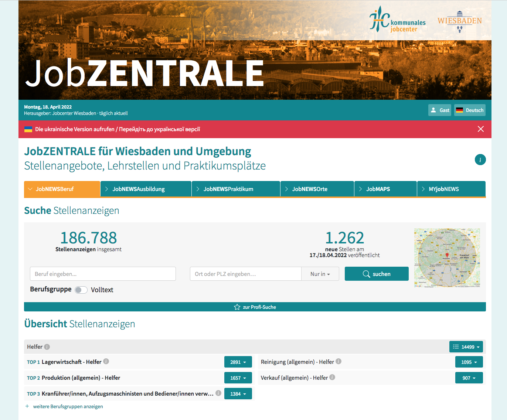
Task: Click the Wiesbaden city logo
Action: point(459,22)
